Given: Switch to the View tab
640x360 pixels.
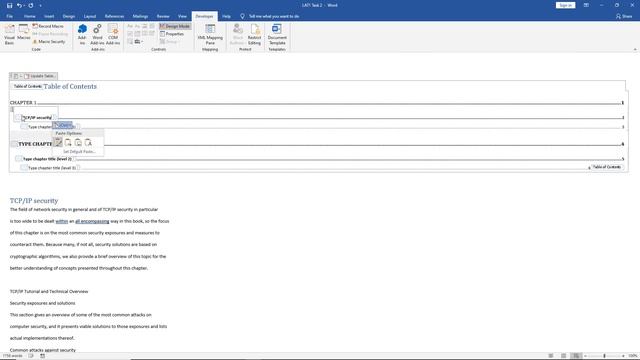Looking at the screenshot, I should [x=182, y=16].
